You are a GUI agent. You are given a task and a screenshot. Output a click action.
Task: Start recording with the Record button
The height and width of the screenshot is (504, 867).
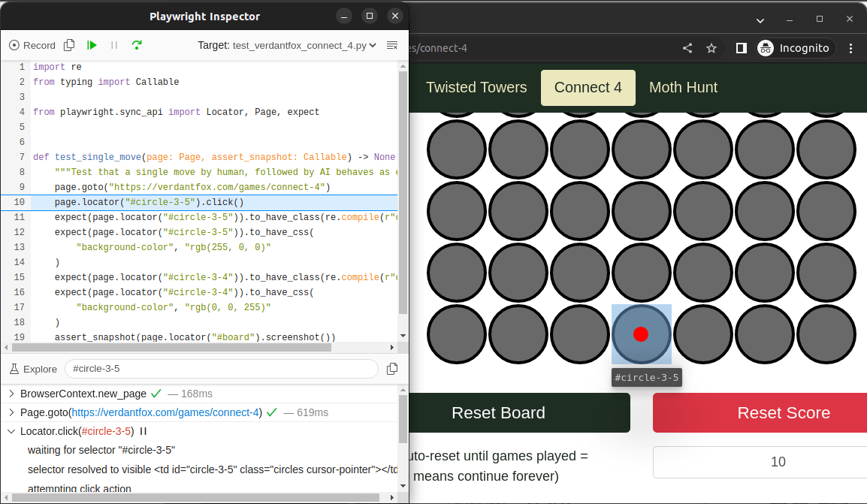pyautogui.click(x=32, y=45)
